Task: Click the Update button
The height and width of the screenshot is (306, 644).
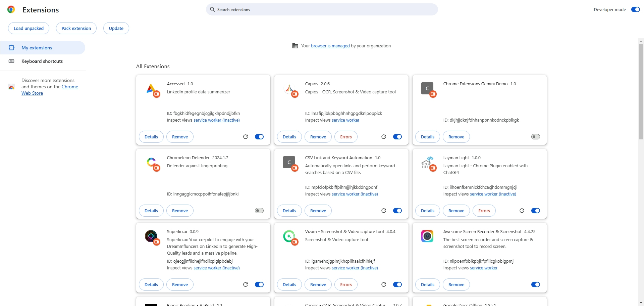Action: coord(116,28)
